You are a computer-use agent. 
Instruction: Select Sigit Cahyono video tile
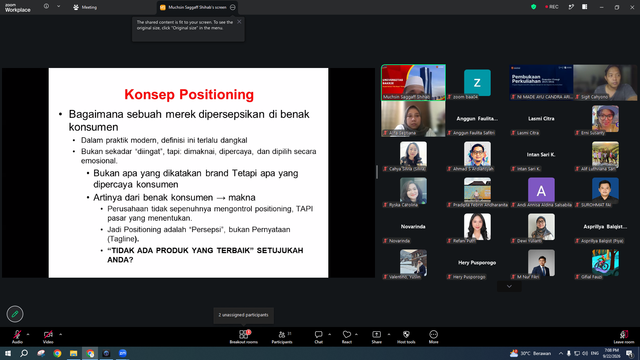(605, 82)
